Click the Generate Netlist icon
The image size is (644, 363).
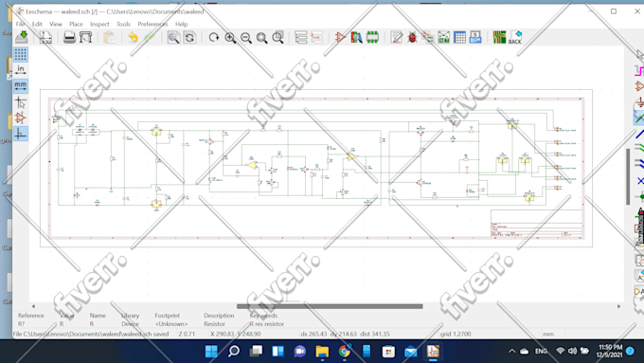443,37
